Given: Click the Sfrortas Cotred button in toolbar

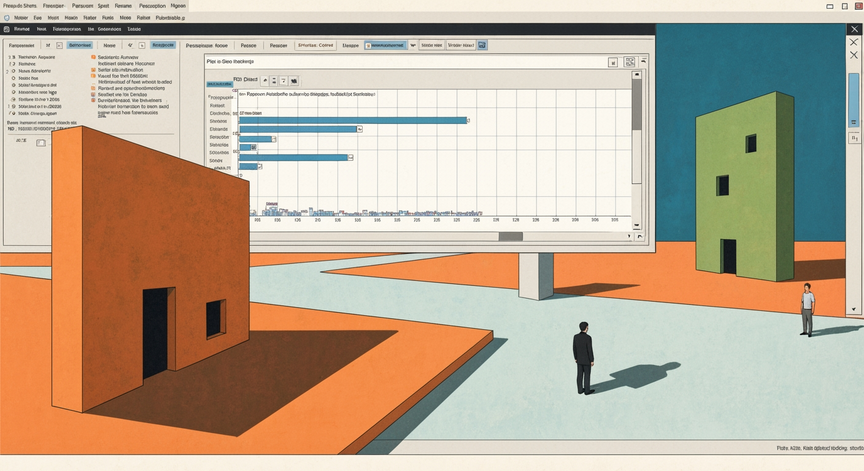Looking at the screenshot, I should (x=316, y=45).
